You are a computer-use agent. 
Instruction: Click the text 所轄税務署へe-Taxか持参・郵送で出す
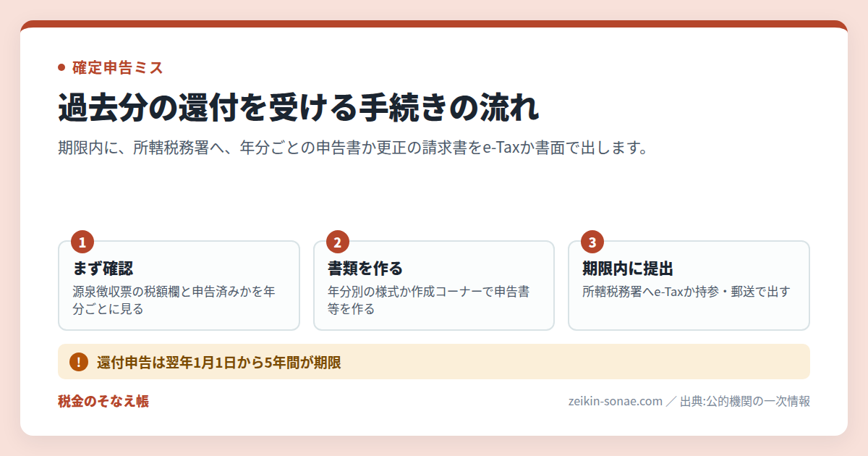686,292
